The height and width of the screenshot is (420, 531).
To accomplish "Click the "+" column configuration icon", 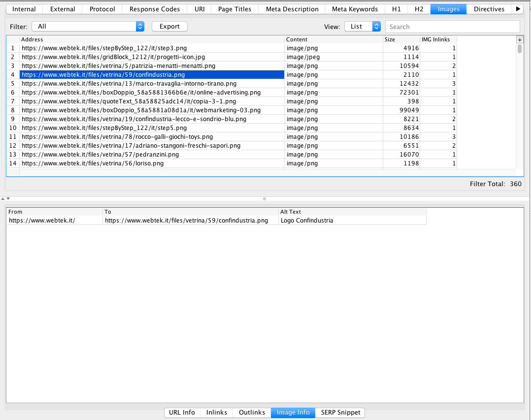I will tap(521, 39).
